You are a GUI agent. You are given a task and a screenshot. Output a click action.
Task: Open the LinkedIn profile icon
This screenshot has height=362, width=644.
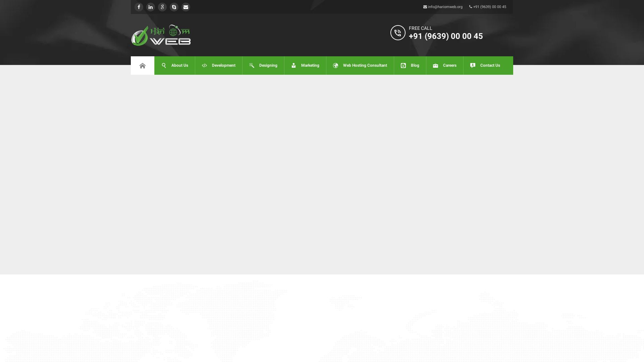(151, 7)
